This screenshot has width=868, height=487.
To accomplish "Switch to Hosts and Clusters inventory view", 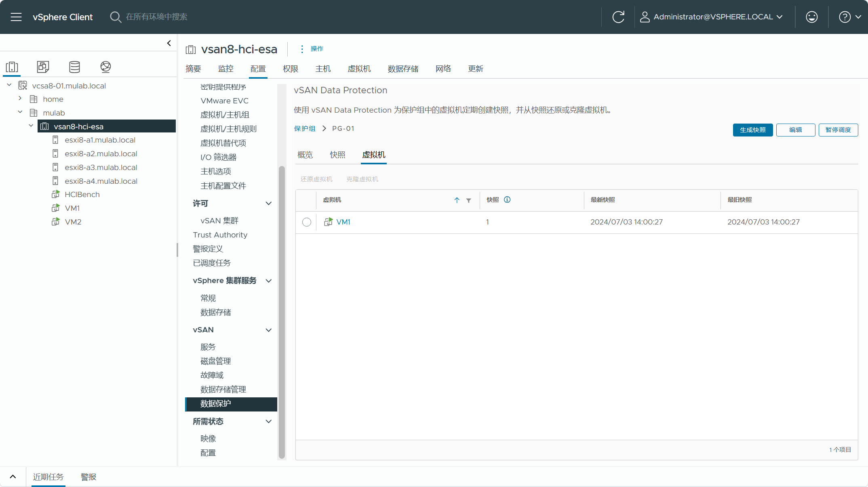I will click(12, 67).
